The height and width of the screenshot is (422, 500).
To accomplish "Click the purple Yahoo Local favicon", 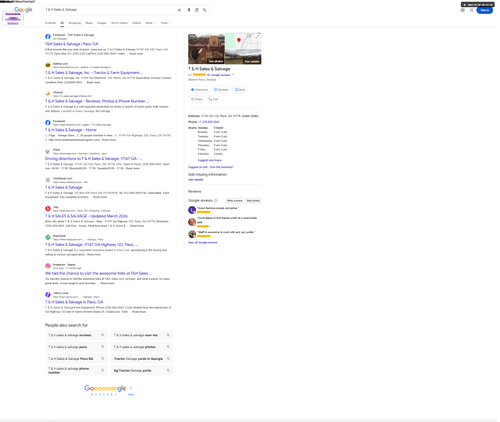I will click(x=48, y=295).
